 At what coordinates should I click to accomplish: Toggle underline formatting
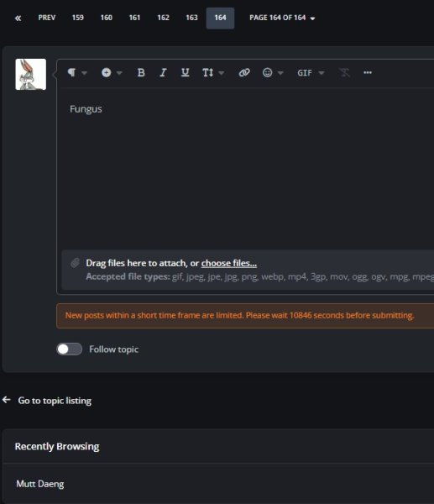point(185,72)
